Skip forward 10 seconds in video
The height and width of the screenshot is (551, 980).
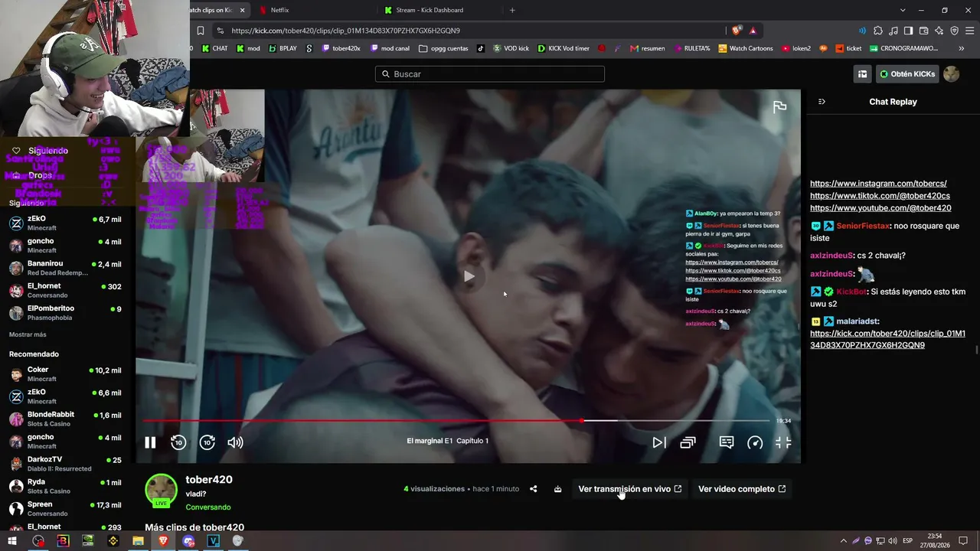(207, 442)
